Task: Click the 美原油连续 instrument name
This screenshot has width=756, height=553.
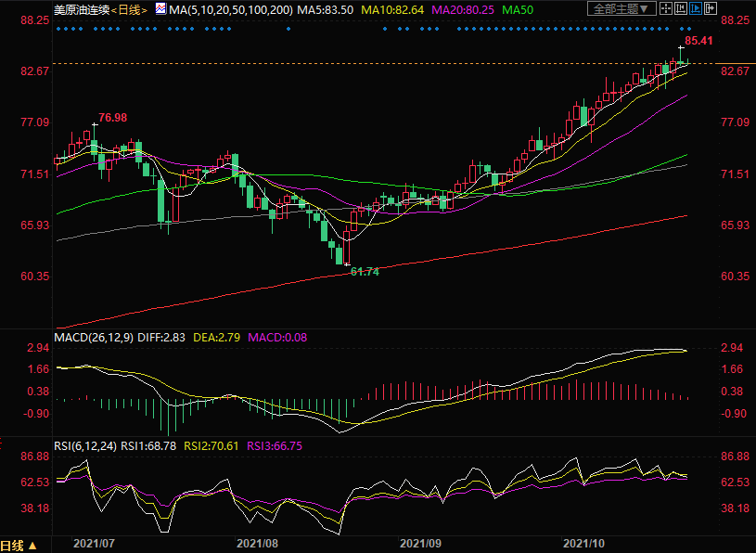Action: coord(81,8)
